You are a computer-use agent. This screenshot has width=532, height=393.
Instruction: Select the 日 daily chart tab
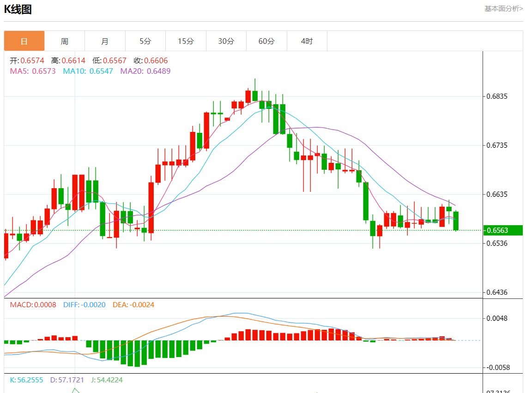24,41
